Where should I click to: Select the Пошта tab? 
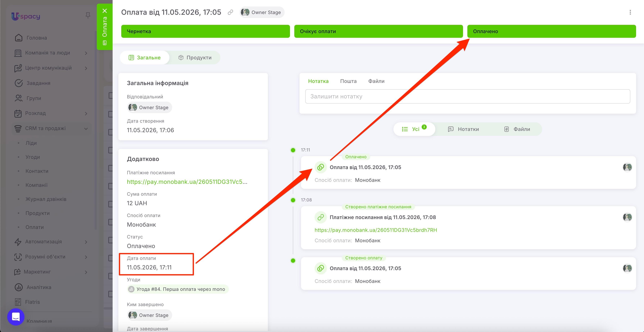click(x=348, y=81)
